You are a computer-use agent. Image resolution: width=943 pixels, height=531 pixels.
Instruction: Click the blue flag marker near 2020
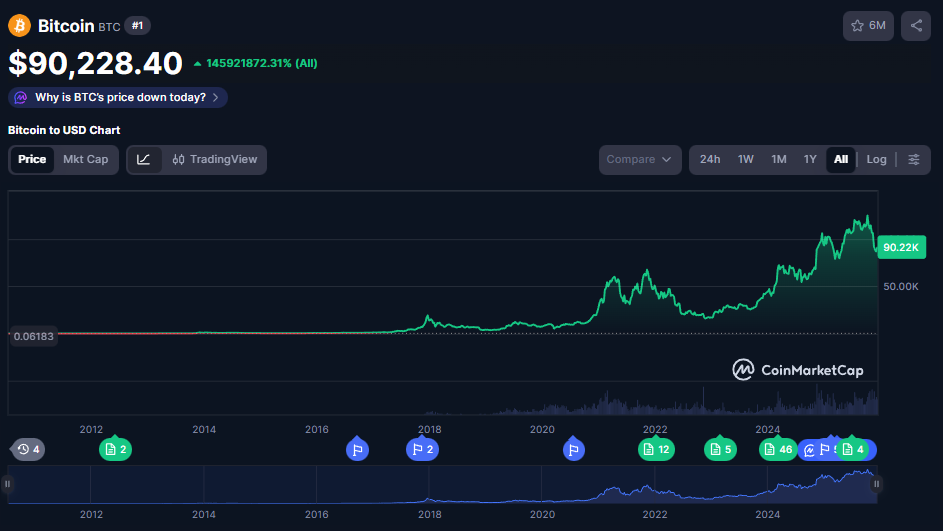(574, 449)
